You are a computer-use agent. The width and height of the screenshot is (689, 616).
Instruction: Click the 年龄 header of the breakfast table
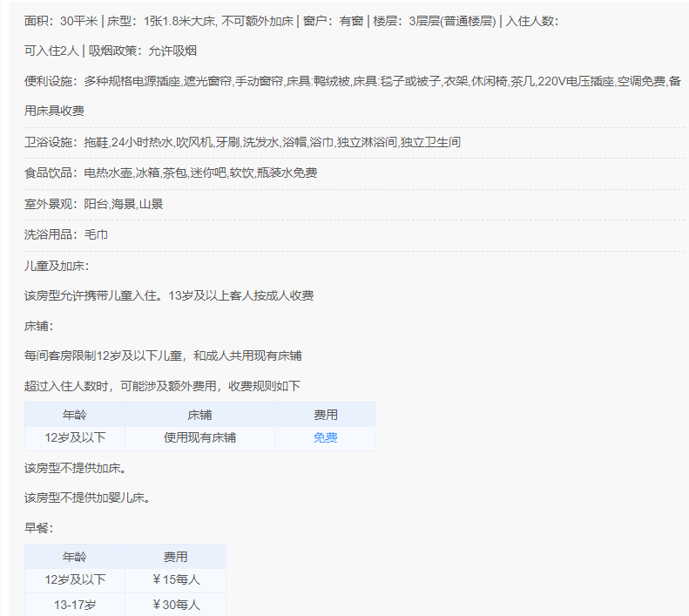click(x=75, y=557)
